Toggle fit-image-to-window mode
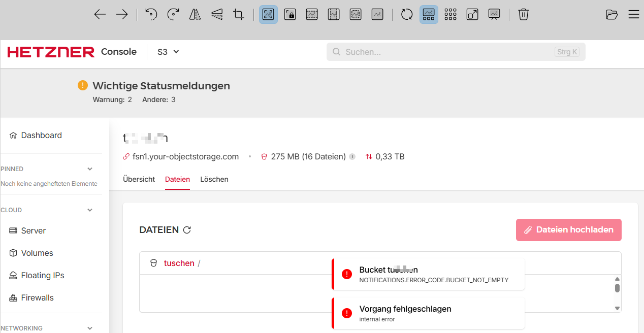The width and height of the screenshot is (644, 333). (268, 14)
